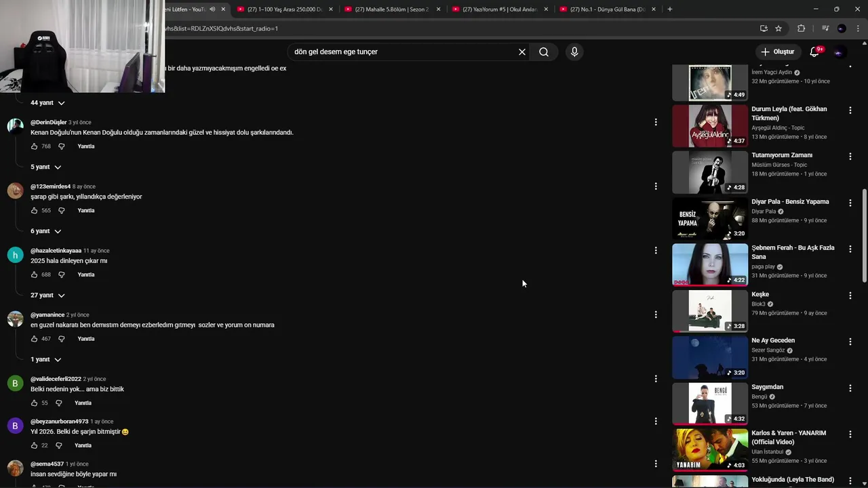Expand the 27 yanıt replies
Screen dimensions: 868x488
click(x=47, y=296)
